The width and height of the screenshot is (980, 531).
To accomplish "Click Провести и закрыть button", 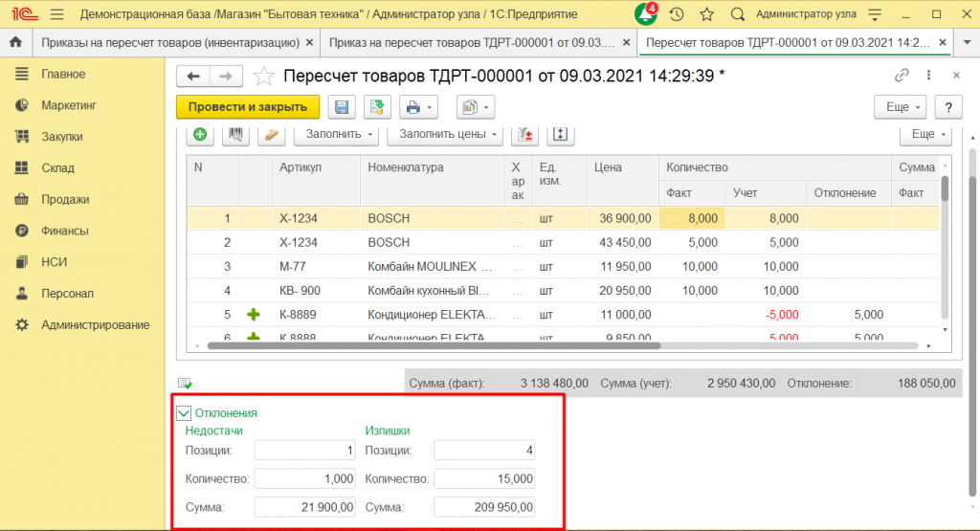I will pos(248,107).
